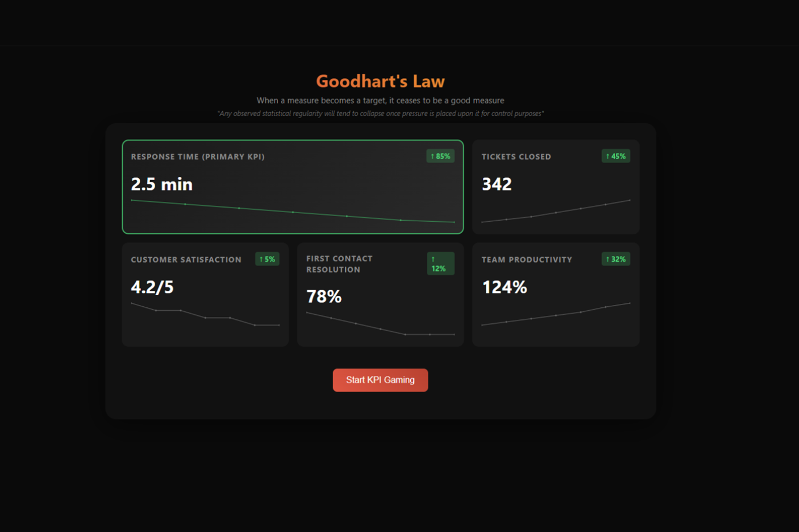Open the Response Time sparkline chart
Screen dimensions: 799x532
[293, 212]
